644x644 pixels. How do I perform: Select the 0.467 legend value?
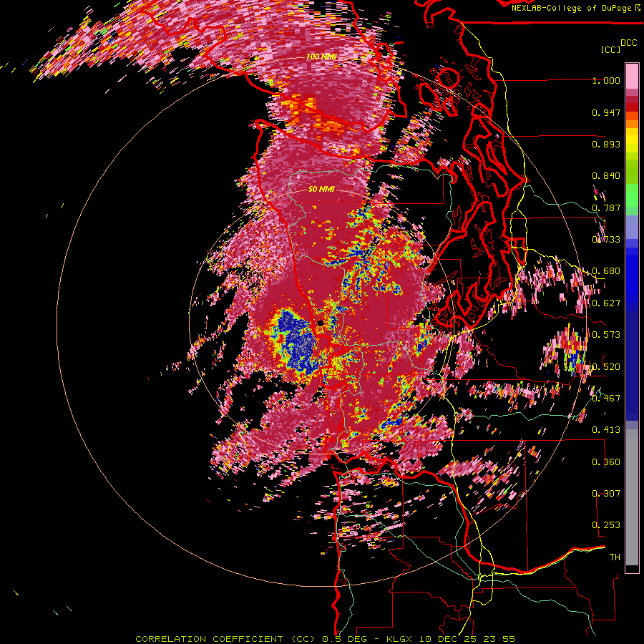[x=606, y=399]
